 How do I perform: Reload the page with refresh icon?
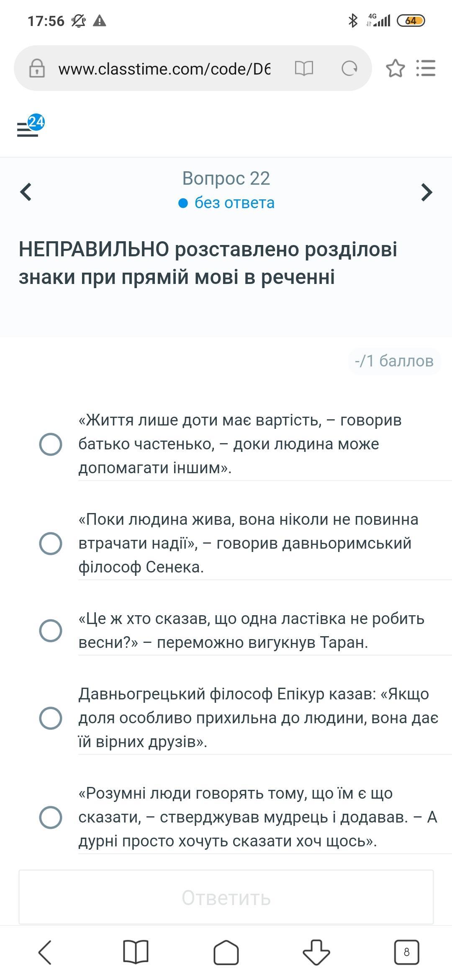(x=349, y=68)
